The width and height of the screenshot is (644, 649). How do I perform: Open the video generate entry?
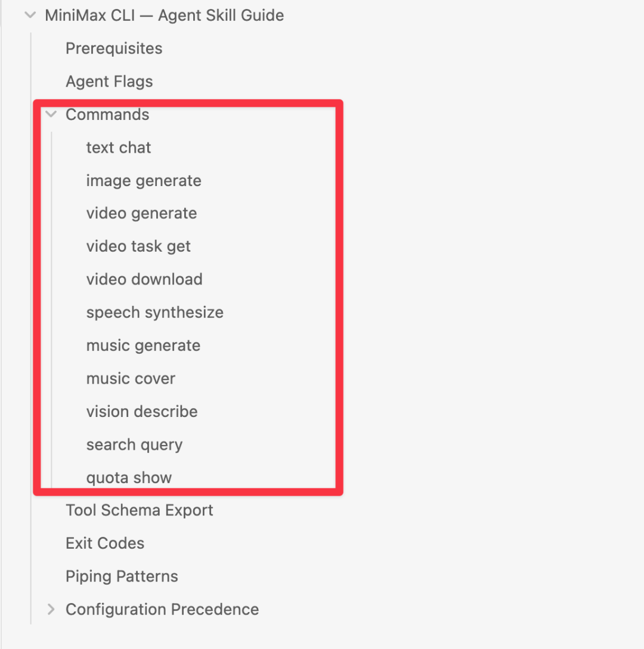141,213
